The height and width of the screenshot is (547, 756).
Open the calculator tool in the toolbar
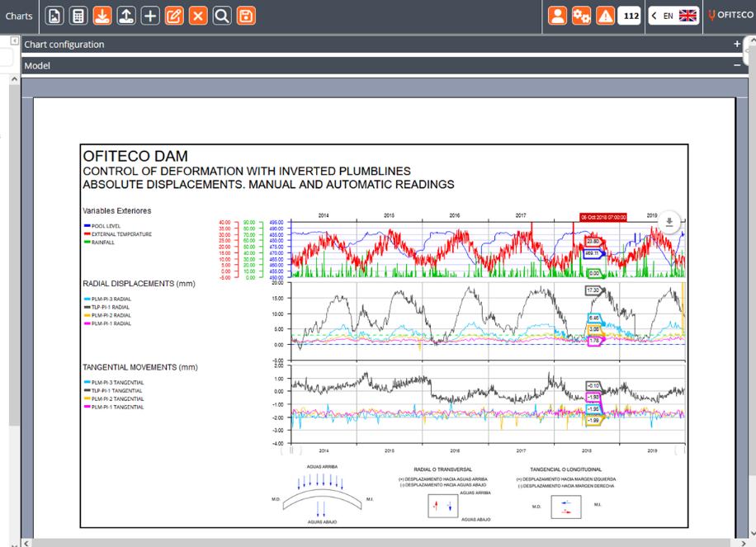(x=78, y=16)
